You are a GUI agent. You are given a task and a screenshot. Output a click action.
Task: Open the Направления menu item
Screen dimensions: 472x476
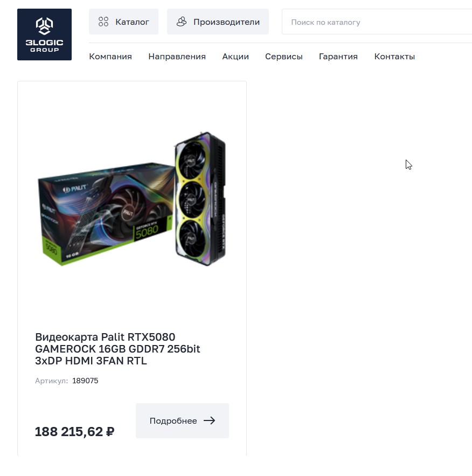pos(177,57)
